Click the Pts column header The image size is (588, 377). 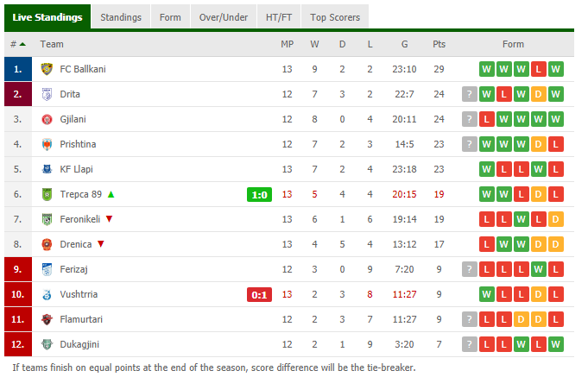pos(439,44)
